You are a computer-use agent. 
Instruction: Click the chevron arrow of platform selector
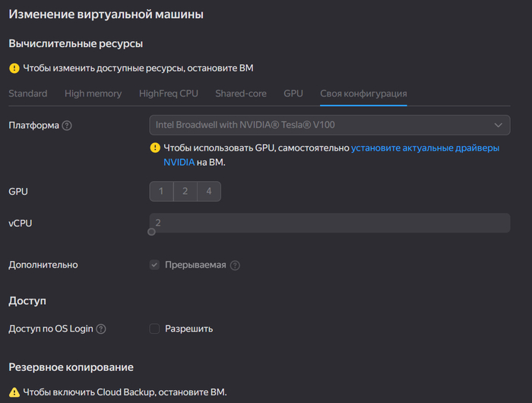(498, 125)
